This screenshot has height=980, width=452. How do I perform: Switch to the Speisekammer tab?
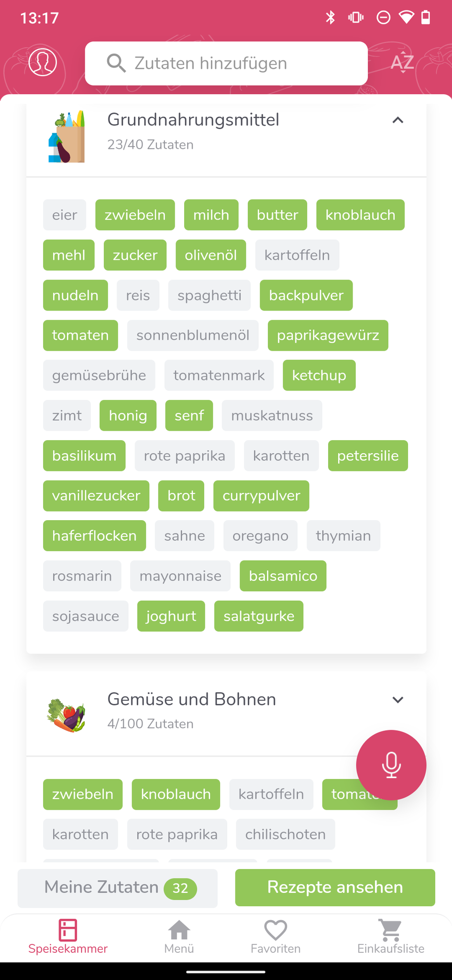(x=68, y=936)
